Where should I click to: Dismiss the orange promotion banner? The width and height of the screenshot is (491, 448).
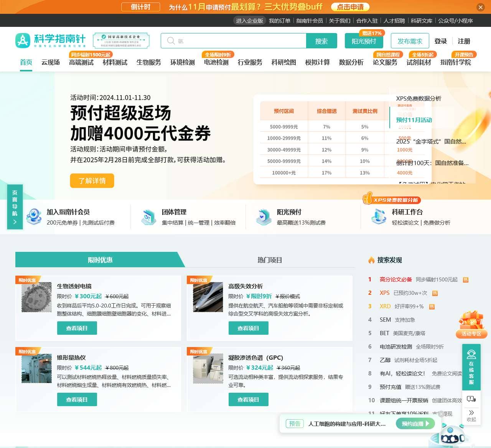(481, 7)
